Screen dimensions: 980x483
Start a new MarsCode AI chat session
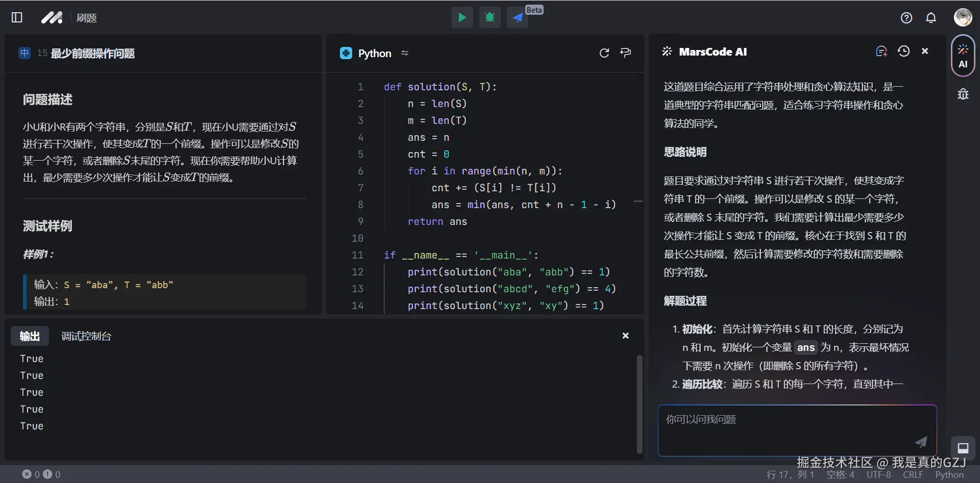pyautogui.click(x=881, y=51)
